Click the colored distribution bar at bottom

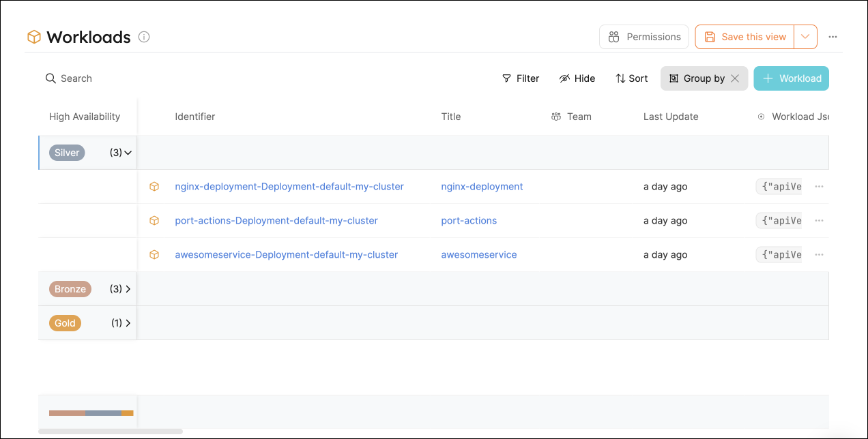coord(91,412)
